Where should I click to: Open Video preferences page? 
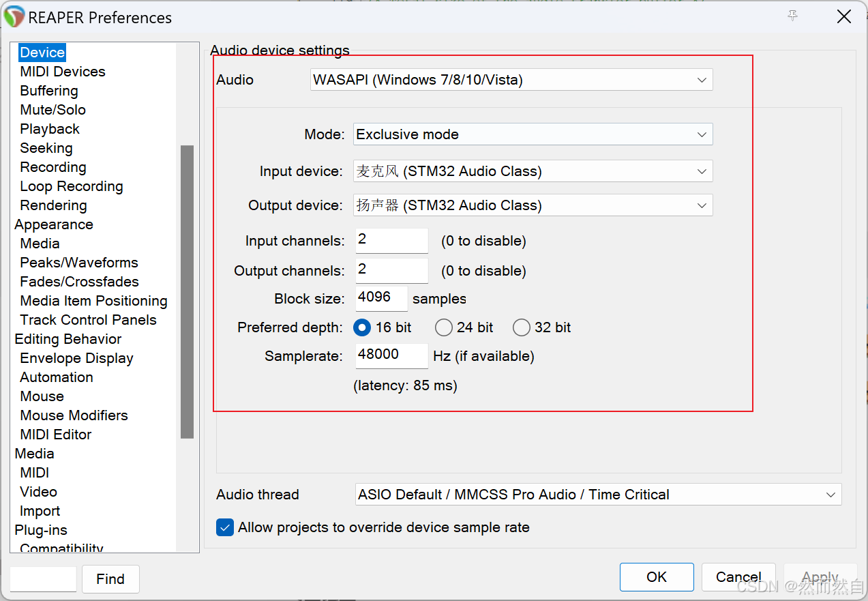click(39, 492)
